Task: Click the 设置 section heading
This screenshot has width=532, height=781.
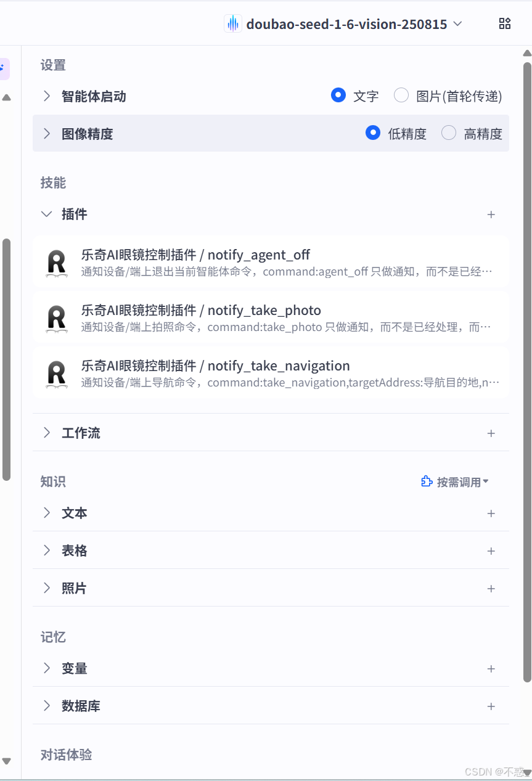Action: pos(53,65)
